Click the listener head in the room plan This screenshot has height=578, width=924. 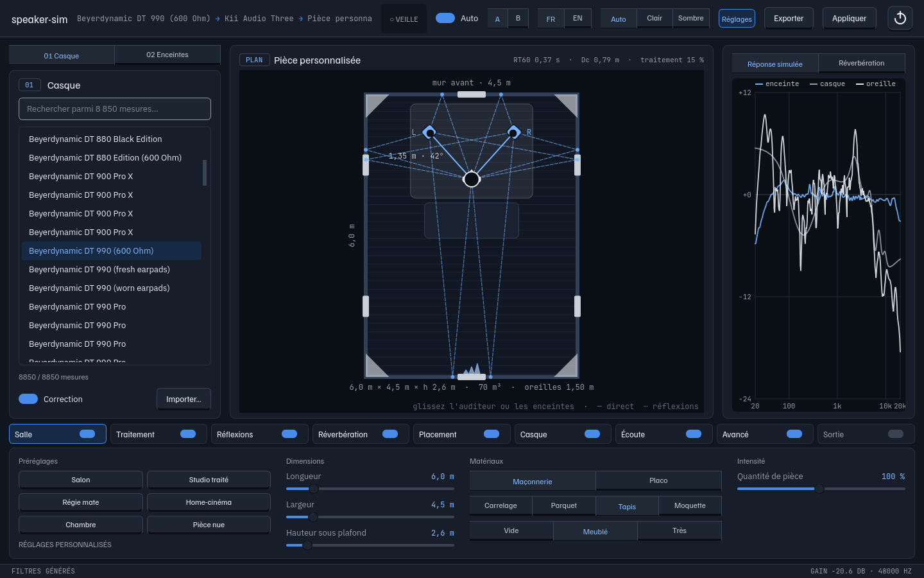472,179
